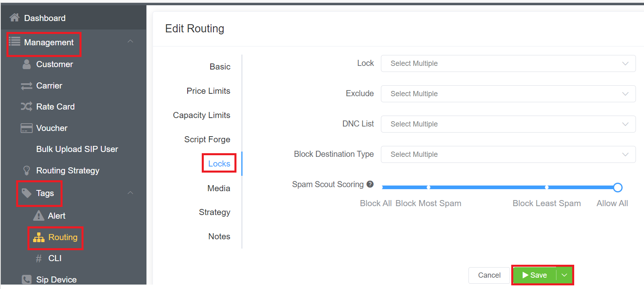Click the Customer person icon
644x289 pixels.
[27, 64]
